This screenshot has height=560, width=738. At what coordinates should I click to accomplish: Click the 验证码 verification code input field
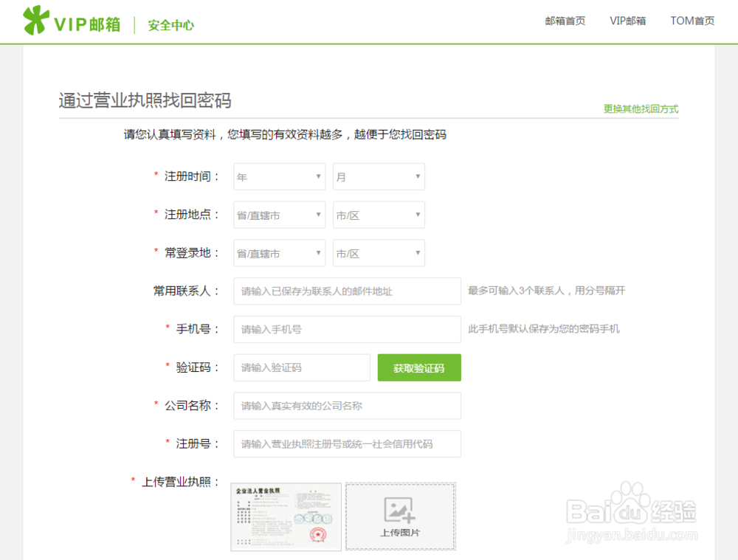point(301,367)
